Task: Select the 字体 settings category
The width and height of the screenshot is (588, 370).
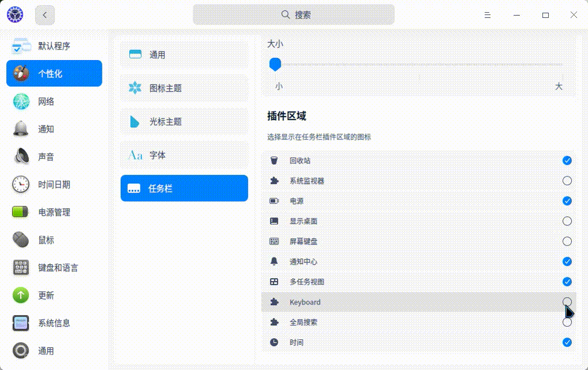Action: (184, 155)
